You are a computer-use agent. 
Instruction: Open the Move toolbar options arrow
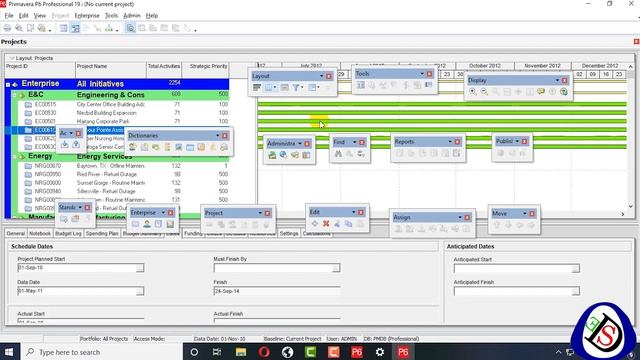click(x=524, y=213)
